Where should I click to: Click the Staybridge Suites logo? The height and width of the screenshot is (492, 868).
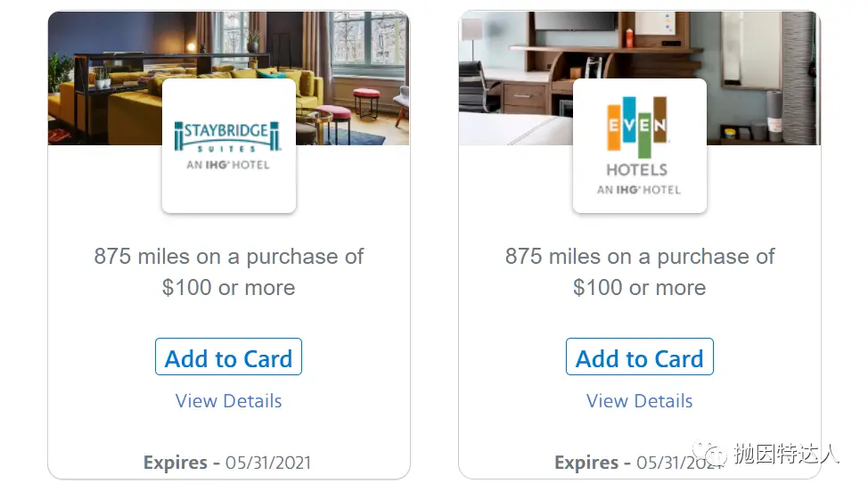pos(228,136)
